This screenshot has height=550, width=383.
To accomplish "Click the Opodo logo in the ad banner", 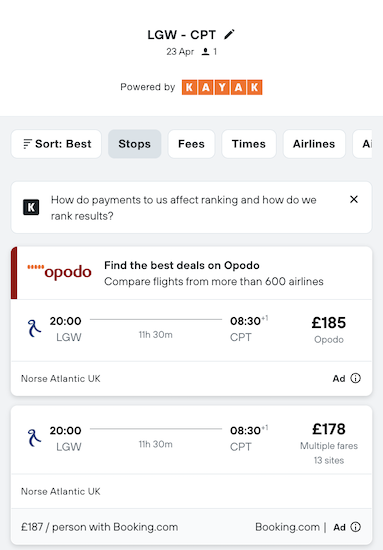I will pyautogui.click(x=60, y=272).
